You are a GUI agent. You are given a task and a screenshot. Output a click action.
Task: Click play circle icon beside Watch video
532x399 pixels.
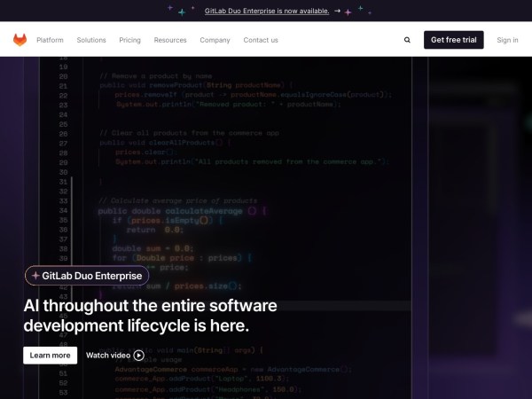pos(139,356)
